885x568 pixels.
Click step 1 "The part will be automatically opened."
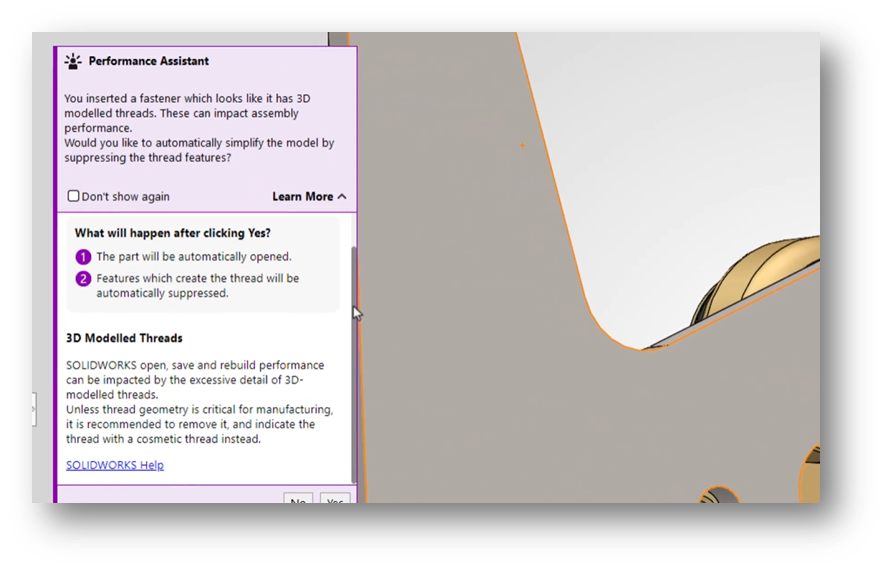[194, 256]
